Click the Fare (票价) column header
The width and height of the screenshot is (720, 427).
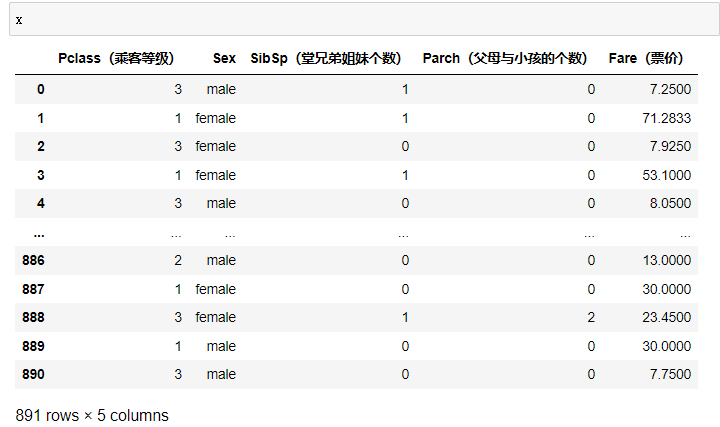pyautogui.click(x=649, y=59)
